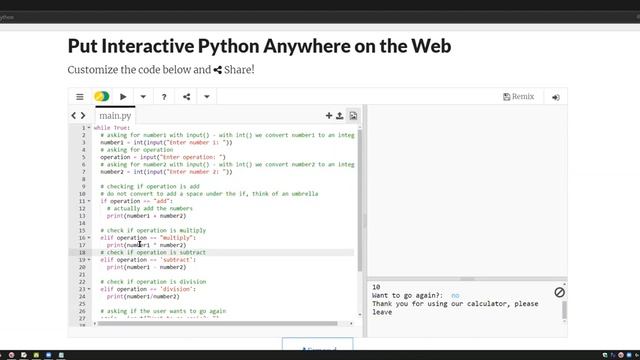Click line number 14 in gutter
640x360 pixels.
click(x=82, y=223)
